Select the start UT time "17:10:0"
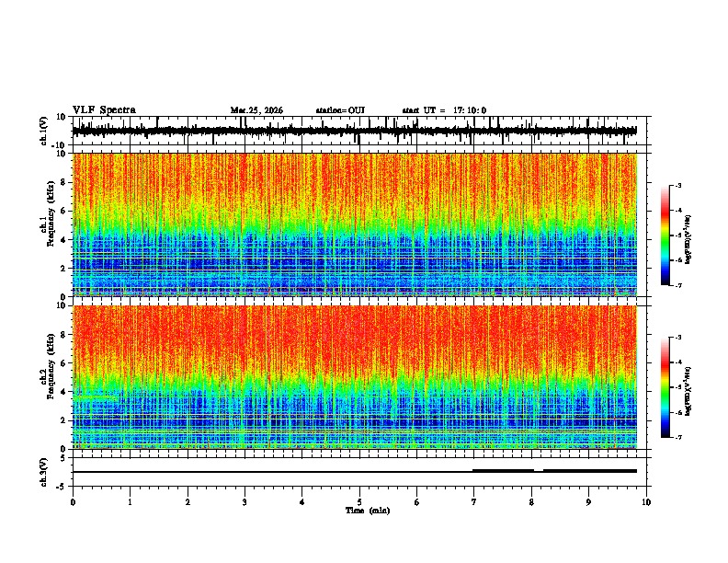The width and height of the screenshot is (728, 563). click(x=470, y=110)
